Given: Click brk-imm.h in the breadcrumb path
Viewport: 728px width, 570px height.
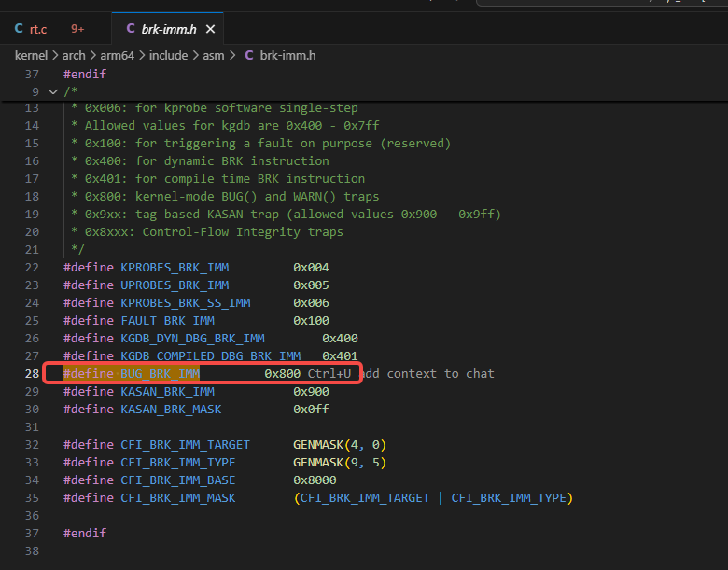Looking at the screenshot, I should tap(287, 56).
